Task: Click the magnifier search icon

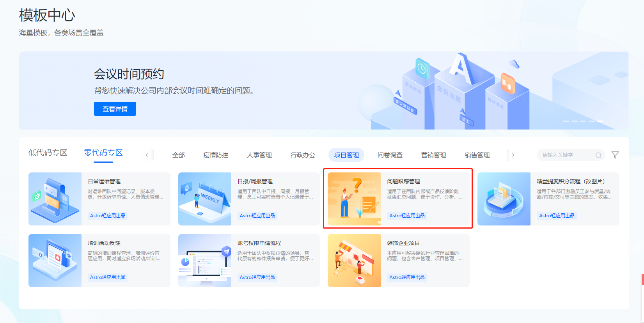Action: (598, 155)
